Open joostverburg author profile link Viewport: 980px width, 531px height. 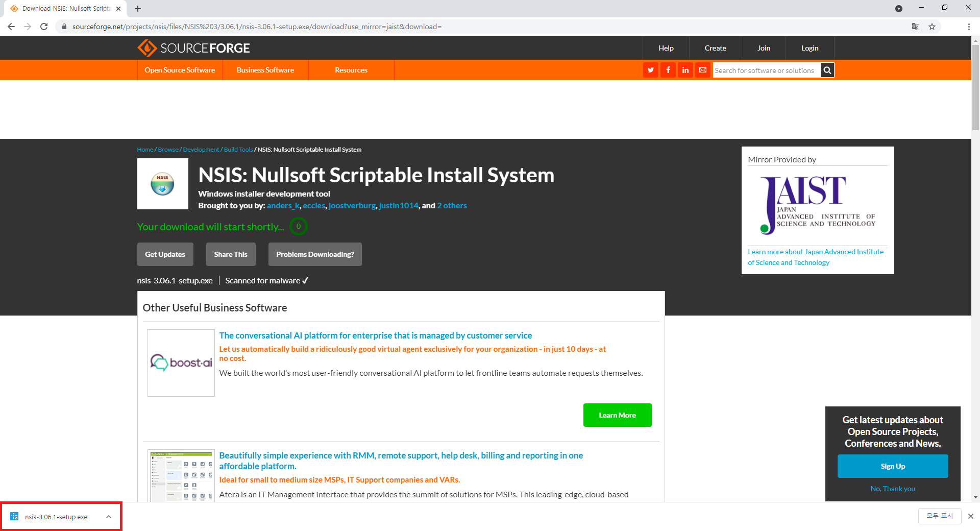(x=352, y=205)
